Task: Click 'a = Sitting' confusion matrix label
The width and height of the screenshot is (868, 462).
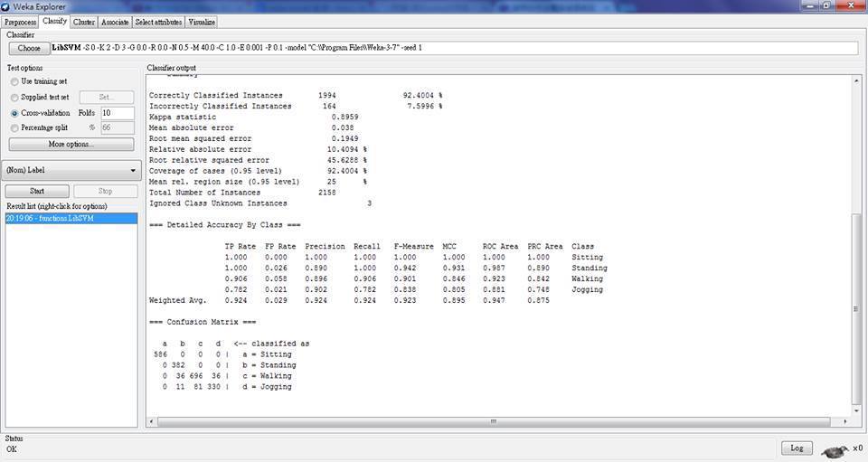Action: 267,354
